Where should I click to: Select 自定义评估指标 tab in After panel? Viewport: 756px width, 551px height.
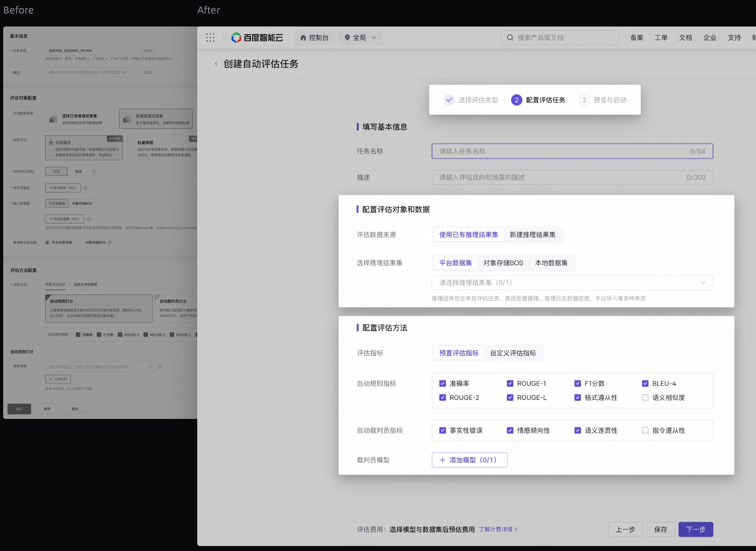[x=513, y=353]
